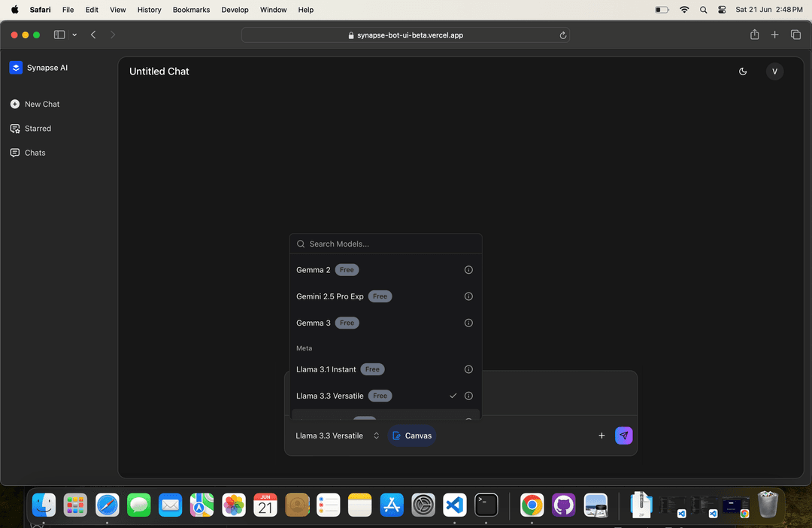Toggle dark mode with the moon icon
The height and width of the screenshot is (528, 812).
[743, 71]
